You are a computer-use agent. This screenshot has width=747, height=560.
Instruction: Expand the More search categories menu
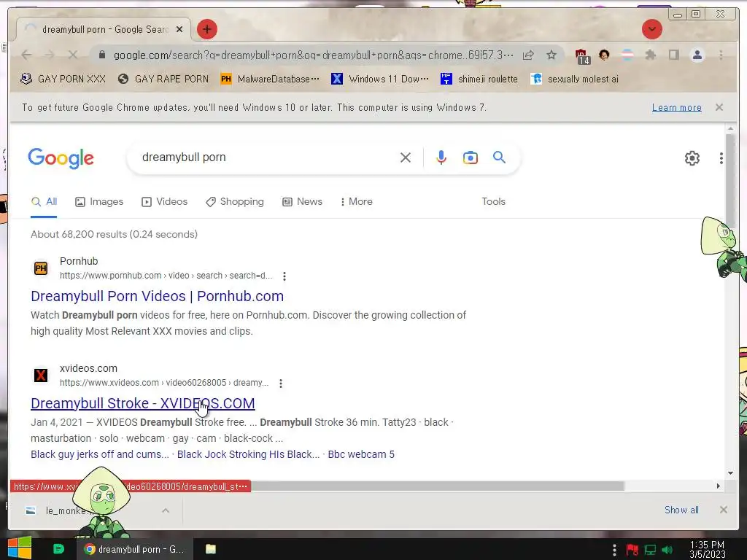coord(356,201)
